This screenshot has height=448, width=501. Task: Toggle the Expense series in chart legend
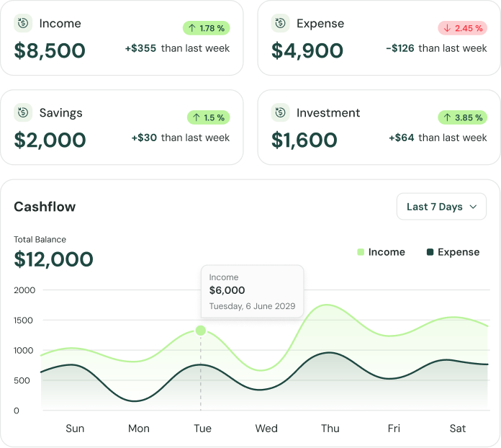pyautogui.click(x=453, y=252)
